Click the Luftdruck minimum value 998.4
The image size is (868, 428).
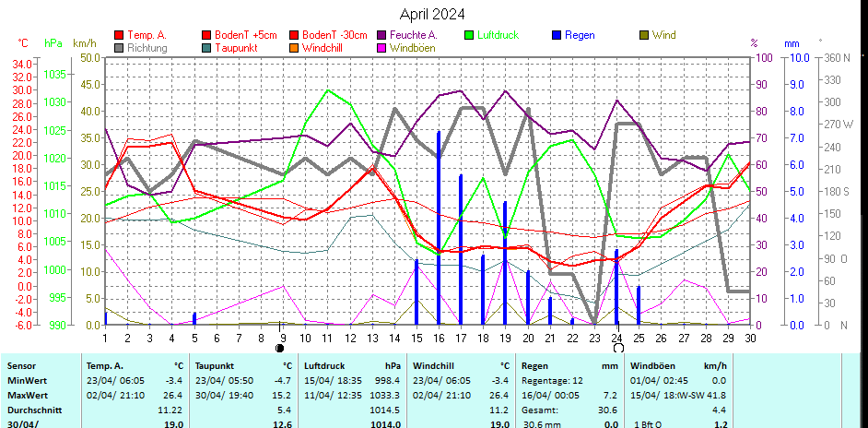pos(388,381)
